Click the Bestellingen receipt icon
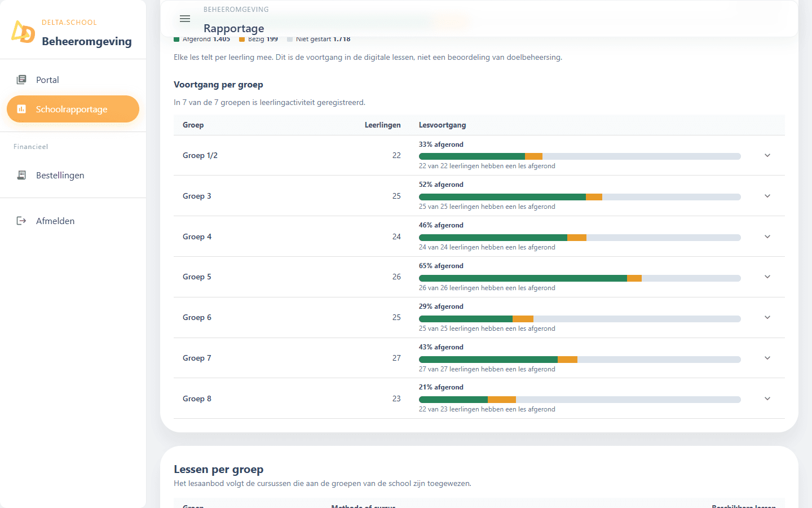The height and width of the screenshot is (508, 812). [21, 175]
